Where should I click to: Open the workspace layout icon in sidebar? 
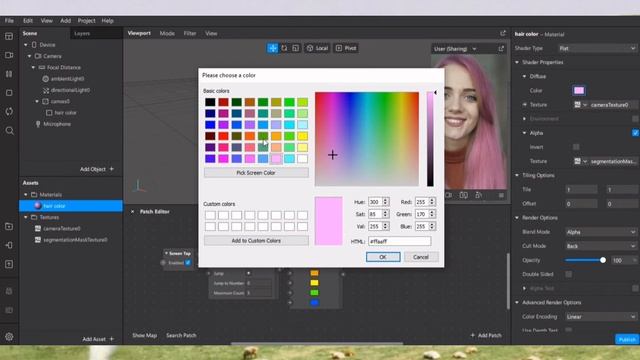coord(9,36)
